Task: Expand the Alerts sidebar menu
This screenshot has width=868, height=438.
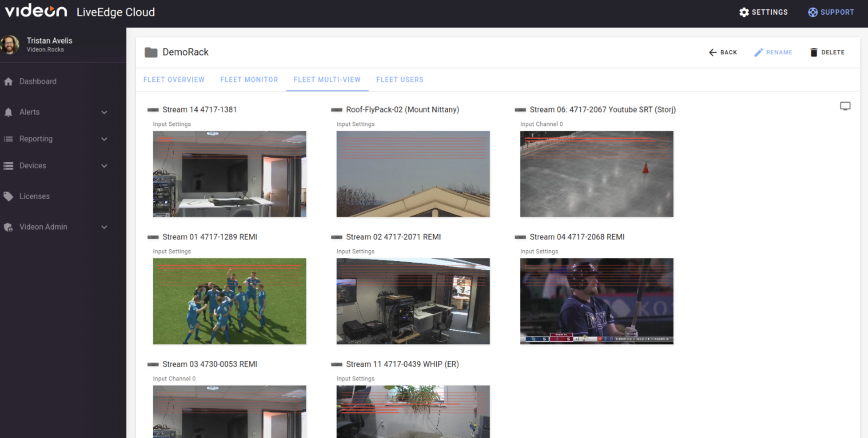Action: tap(104, 112)
